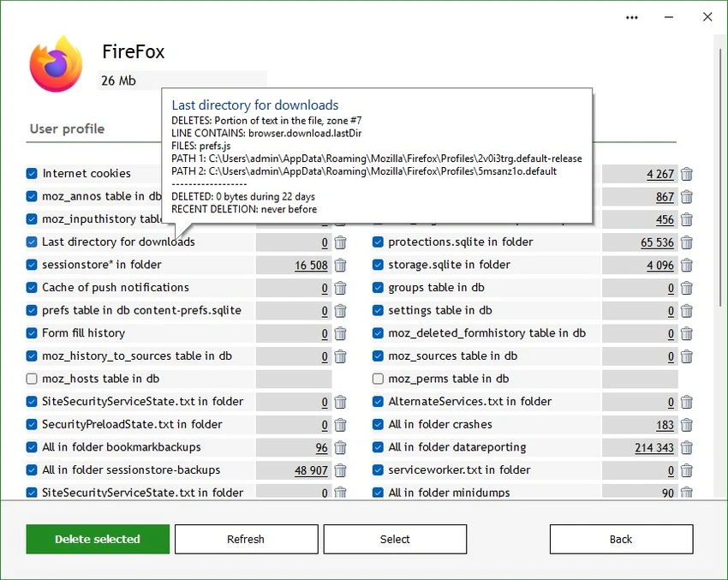Click trash icon beside All in folder sessionstore-backups
Screen dimensions: 728x580
pos(340,470)
